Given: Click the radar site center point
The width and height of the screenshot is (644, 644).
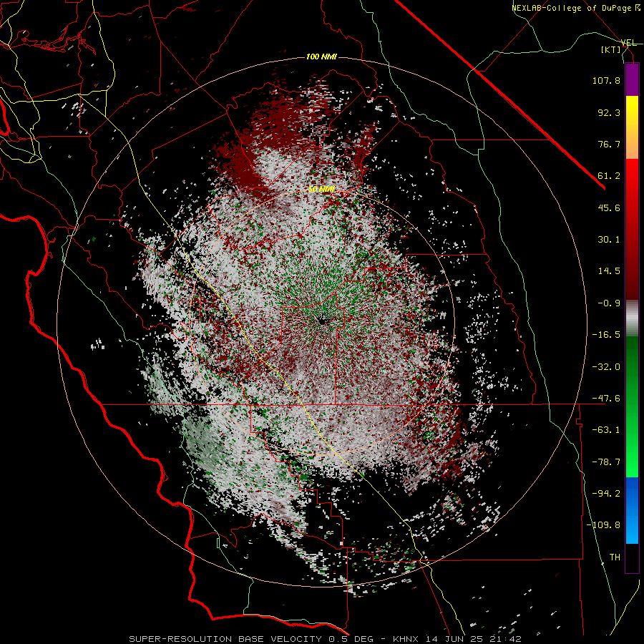Looking at the screenshot, I should tap(322, 321).
